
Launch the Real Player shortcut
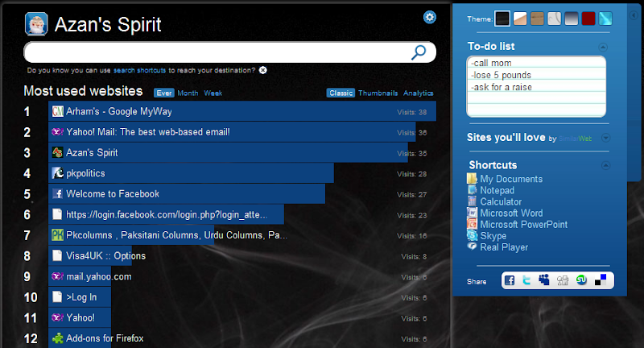coord(504,247)
